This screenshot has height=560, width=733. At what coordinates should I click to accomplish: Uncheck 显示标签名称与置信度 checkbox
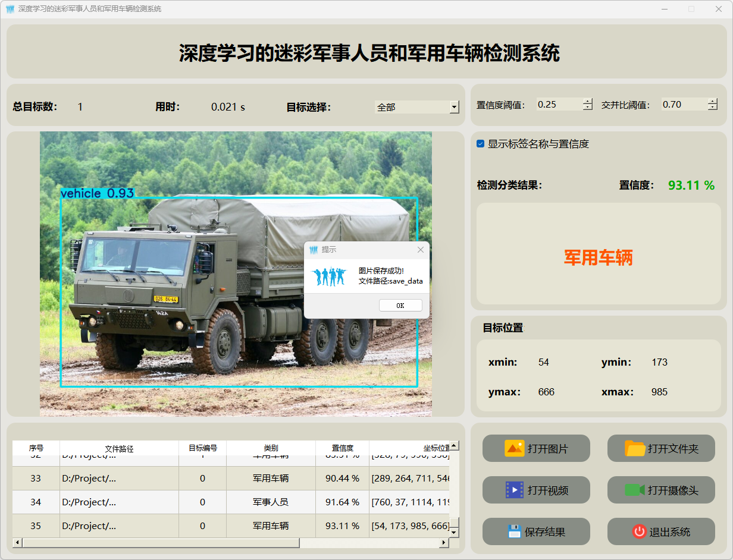click(x=481, y=144)
